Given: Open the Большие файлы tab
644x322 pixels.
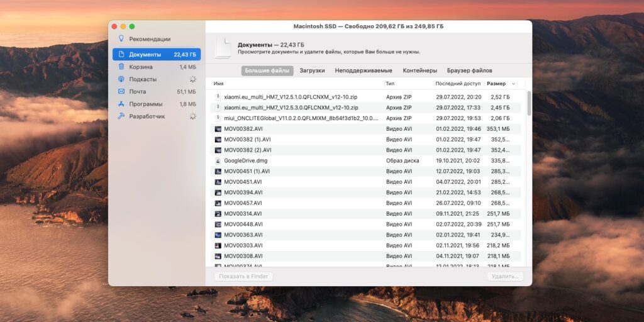Looking at the screenshot, I should pos(267,70).
